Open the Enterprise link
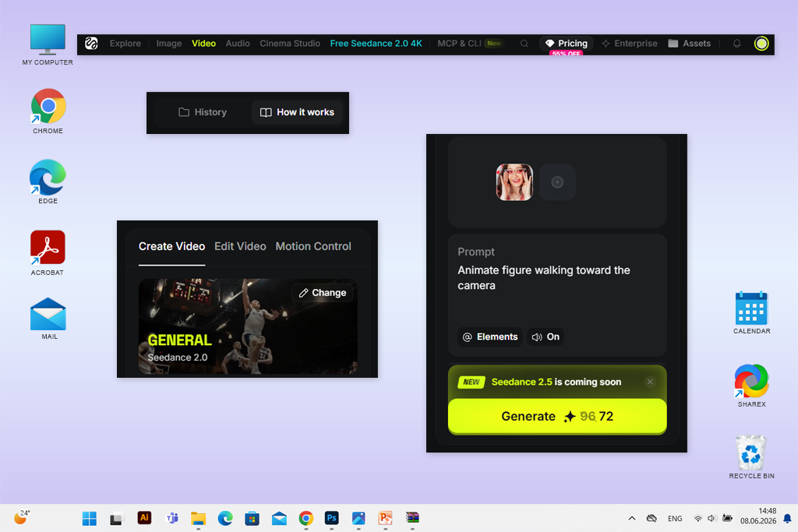 (630, 44)
